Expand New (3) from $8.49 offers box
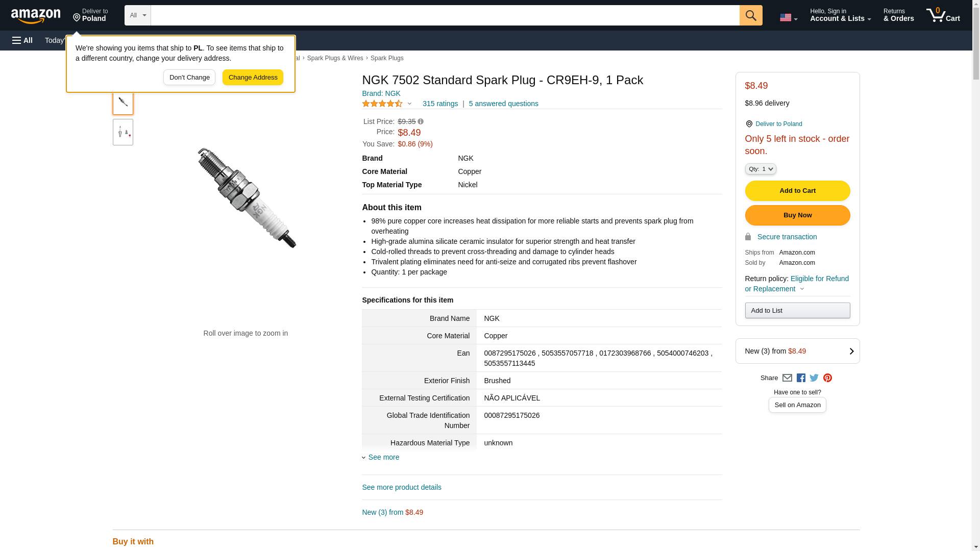Image resolution: width=980 pixels, height=551 pixels. [797, 351]
